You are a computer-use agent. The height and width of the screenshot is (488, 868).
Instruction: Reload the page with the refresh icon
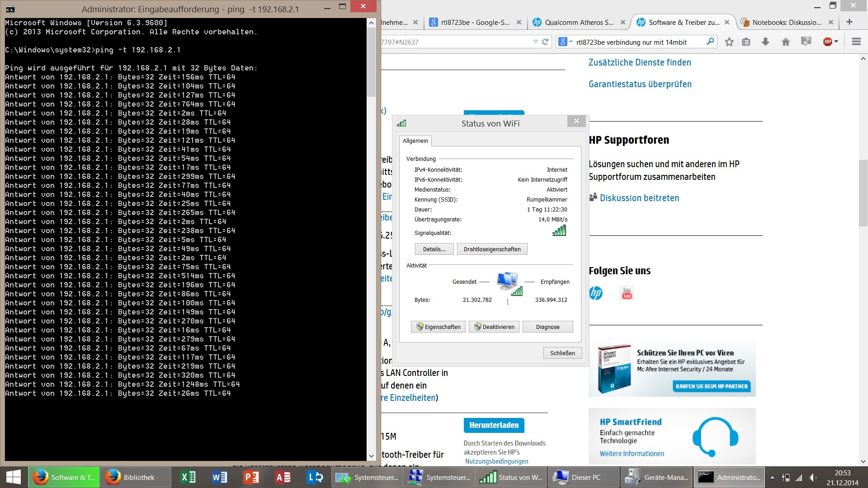click(x=546, y=42)
